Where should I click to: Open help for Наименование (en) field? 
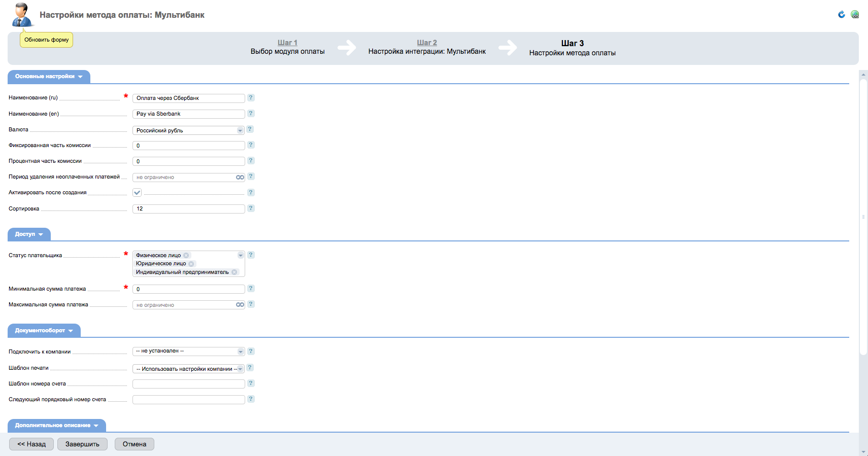pyautogui.click(x=251, y=113)
